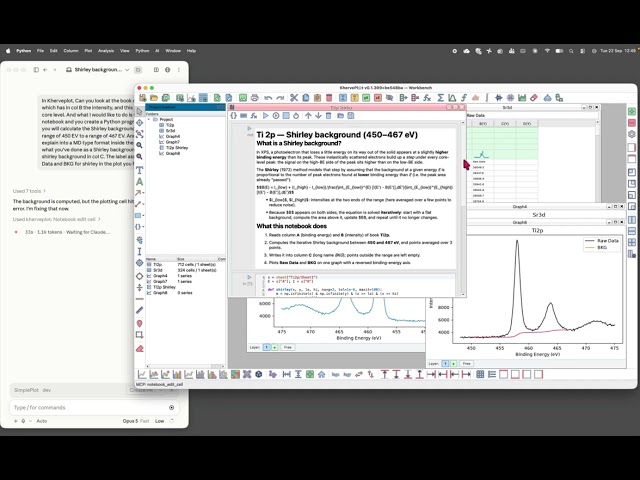Move cell up with the up arrow
The width and height of the screenshot is (640, 480).
pos(308,116)
